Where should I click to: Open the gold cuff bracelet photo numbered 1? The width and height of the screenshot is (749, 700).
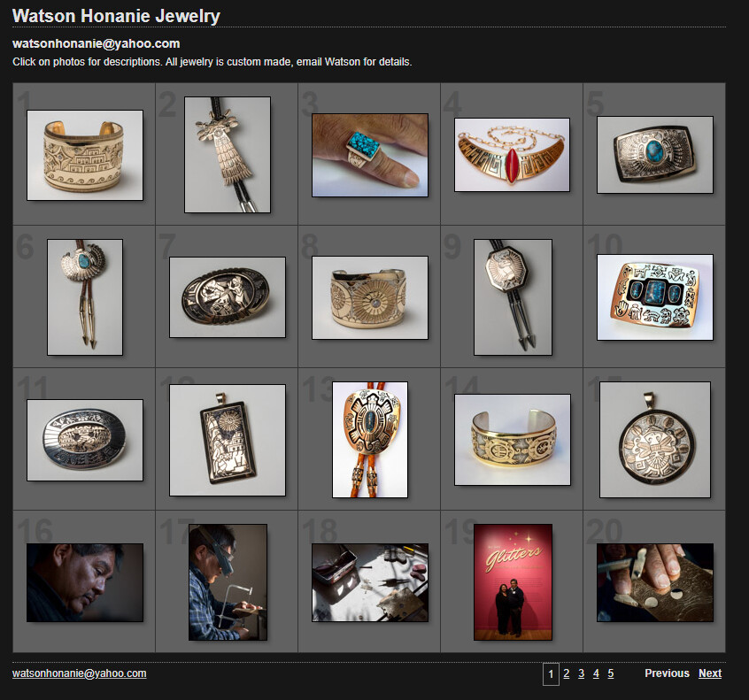[x=85, y=155]
